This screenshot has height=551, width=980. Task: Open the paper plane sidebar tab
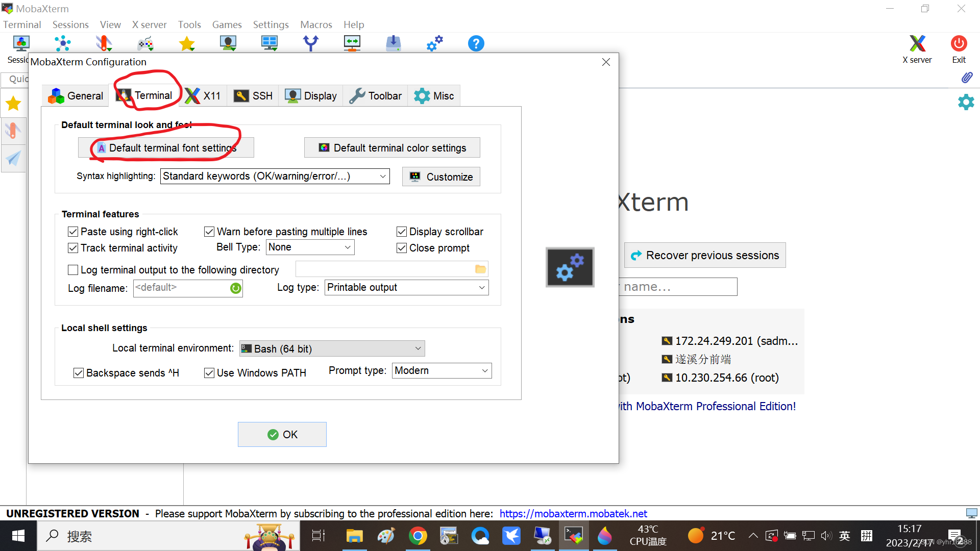coord(13,158)
